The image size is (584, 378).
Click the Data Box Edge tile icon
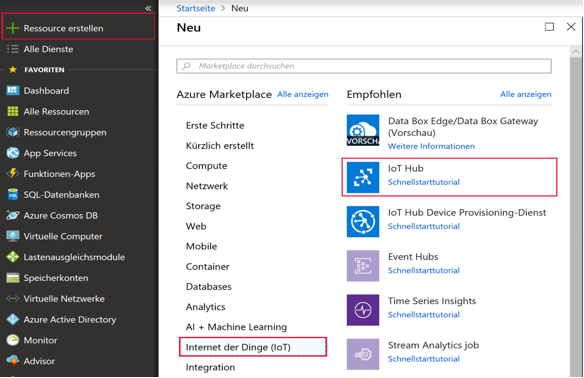[363, 130]
